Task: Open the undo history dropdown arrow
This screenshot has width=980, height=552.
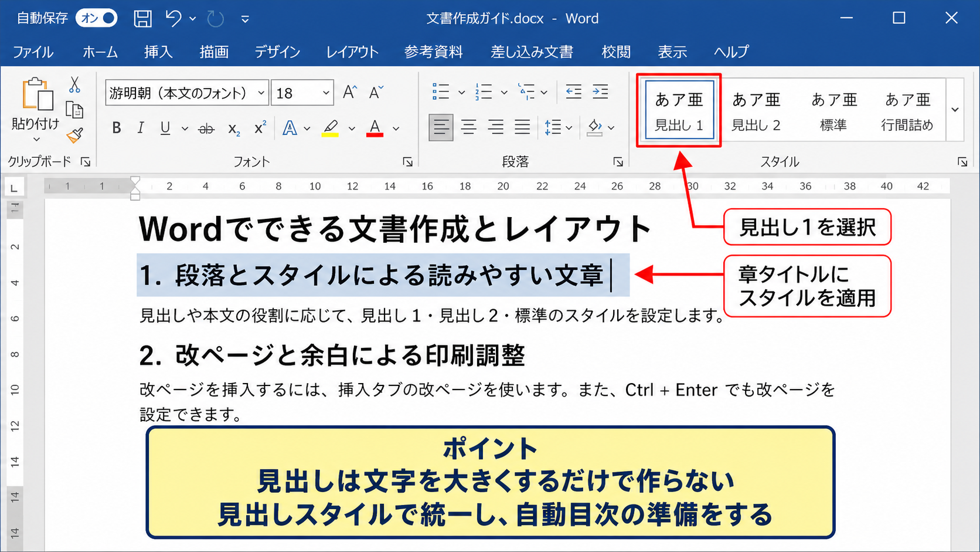Action: click(x=192, y=19)
